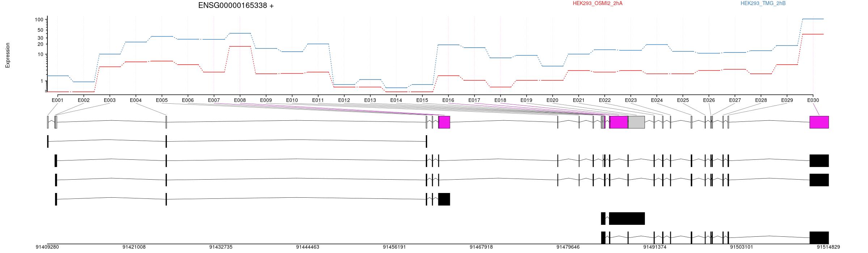Click genomic coordinate 91444463

point(308,247)
